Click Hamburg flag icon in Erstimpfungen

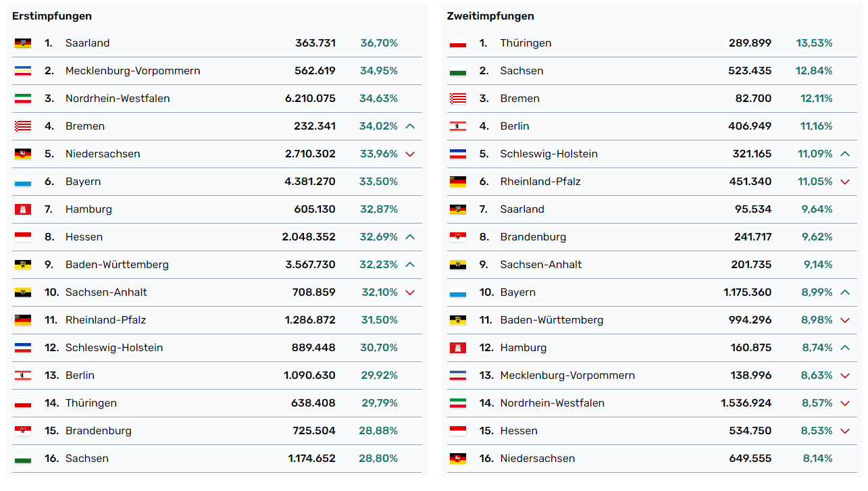click(x=23, y=209)
